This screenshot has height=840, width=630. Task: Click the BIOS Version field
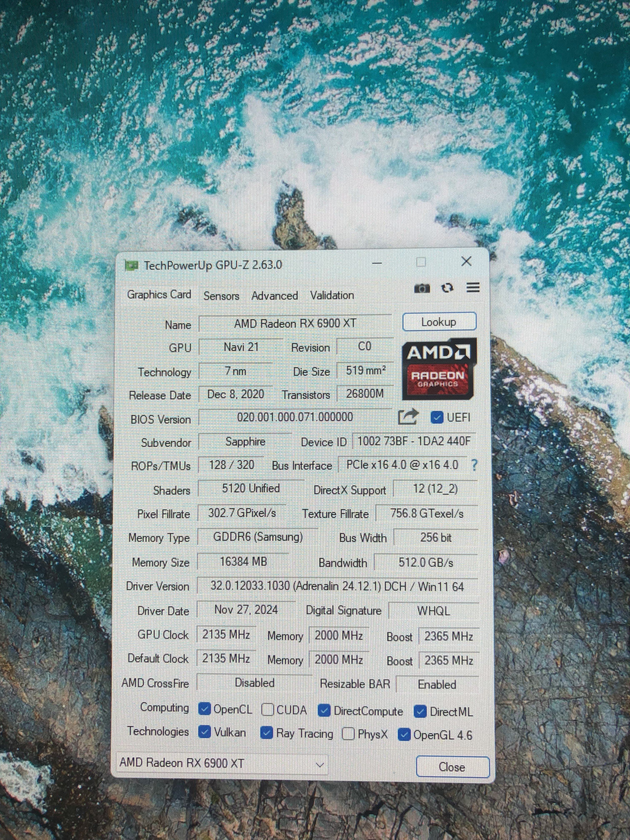tap(295, 417)
